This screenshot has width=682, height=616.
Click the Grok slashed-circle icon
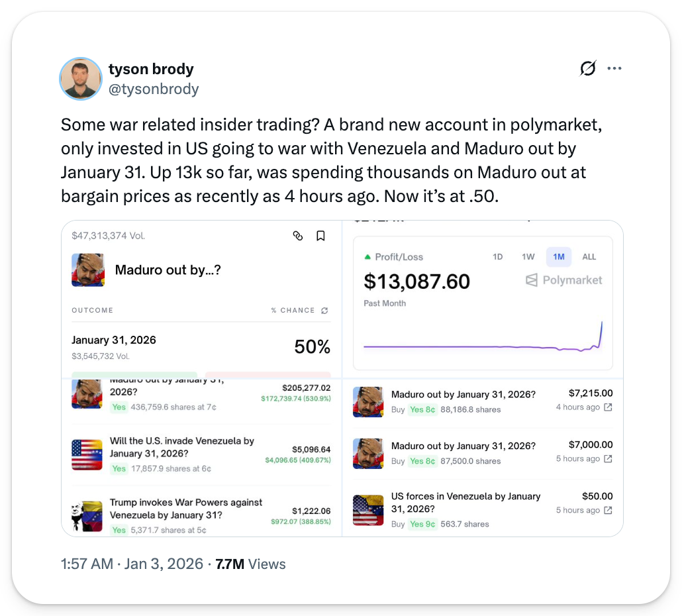pyautogui.click(x=587, y=68)
